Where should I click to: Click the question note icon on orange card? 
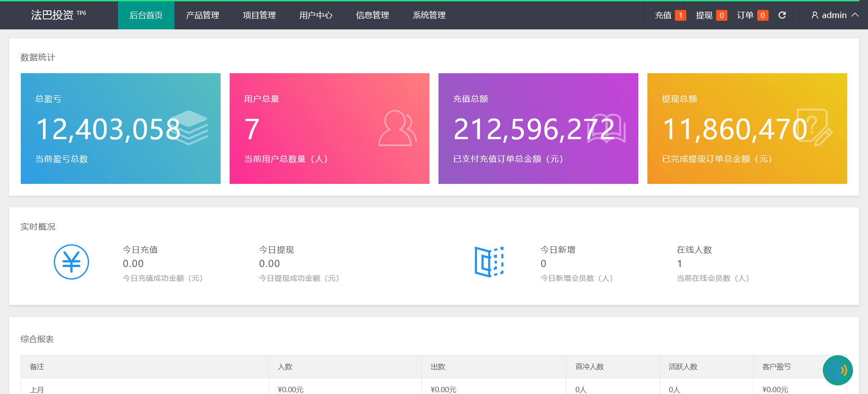pyautogui.click(x=814, y=128)
